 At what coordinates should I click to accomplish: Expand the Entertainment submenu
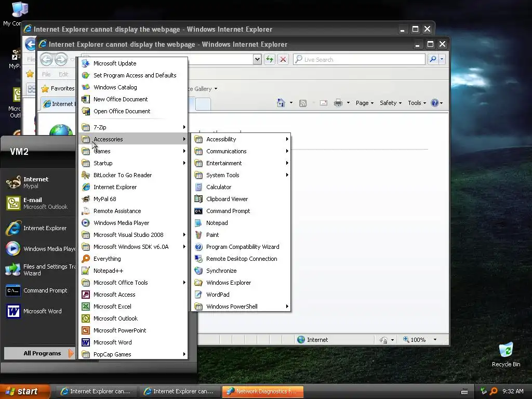click(241, 163)
